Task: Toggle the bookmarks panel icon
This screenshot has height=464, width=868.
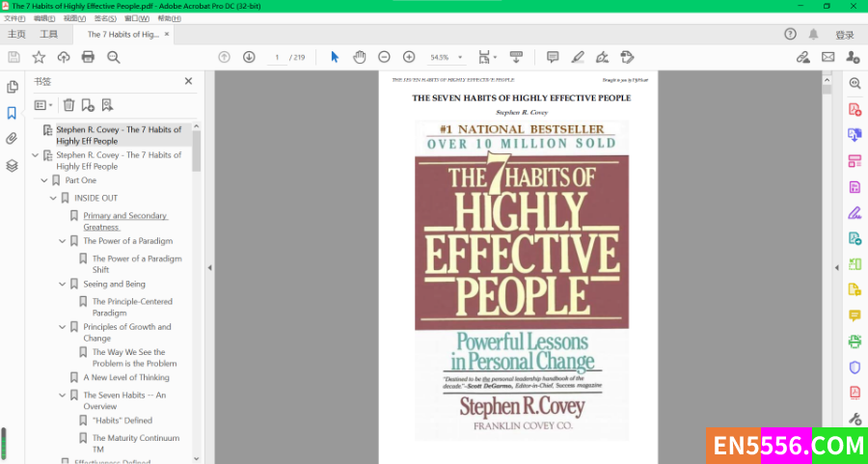Action: pos(12,113)
